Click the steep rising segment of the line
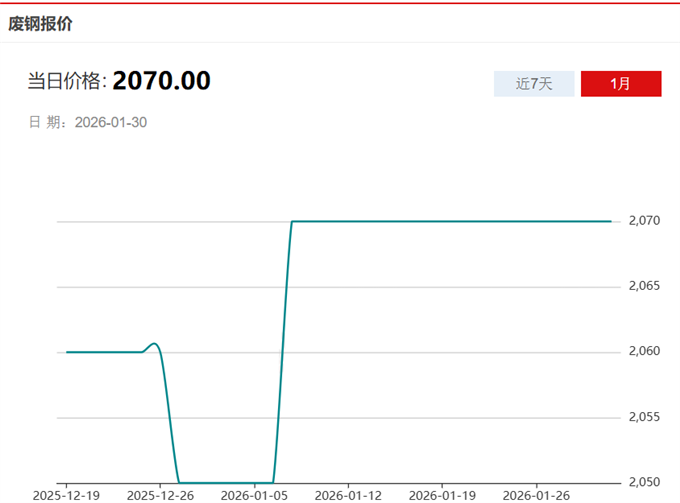Image resolution: width=680 pixels, height=503 pixels. coord(282,350)
